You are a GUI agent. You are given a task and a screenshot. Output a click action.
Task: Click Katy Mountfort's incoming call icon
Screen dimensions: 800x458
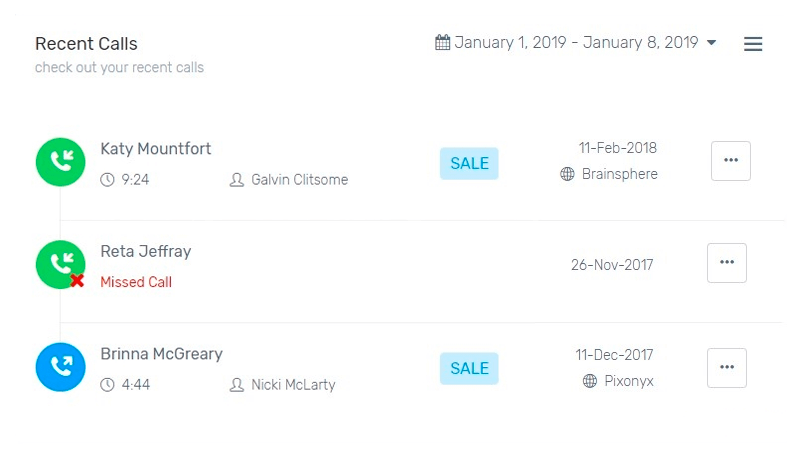61,162
